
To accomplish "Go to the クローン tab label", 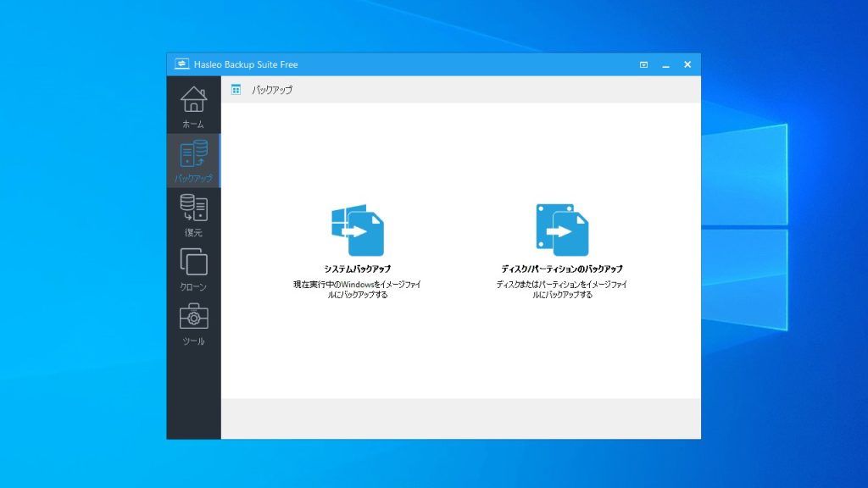I will point(193,287).
